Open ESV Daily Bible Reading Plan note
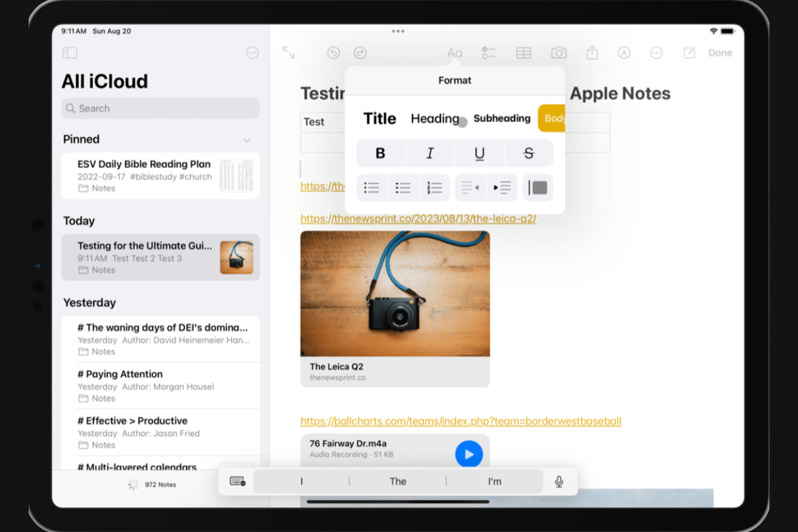Screen dimensions: 798x532 pos(161,176)
